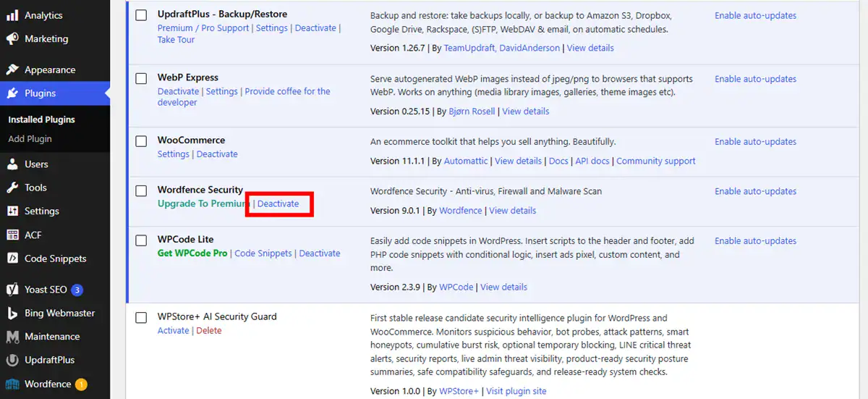Click UpdraftPlus Take Tour link
This screenshot has height=399, width=868.
(x=176, y=40)
